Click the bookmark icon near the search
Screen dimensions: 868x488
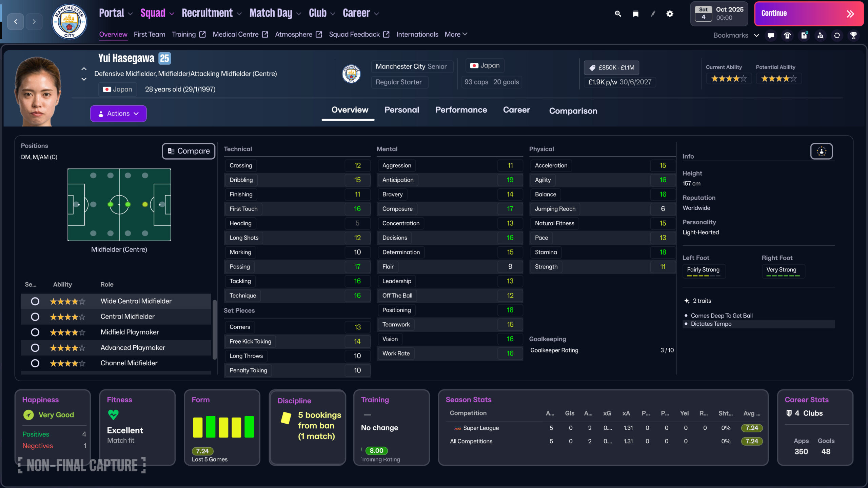635,14
